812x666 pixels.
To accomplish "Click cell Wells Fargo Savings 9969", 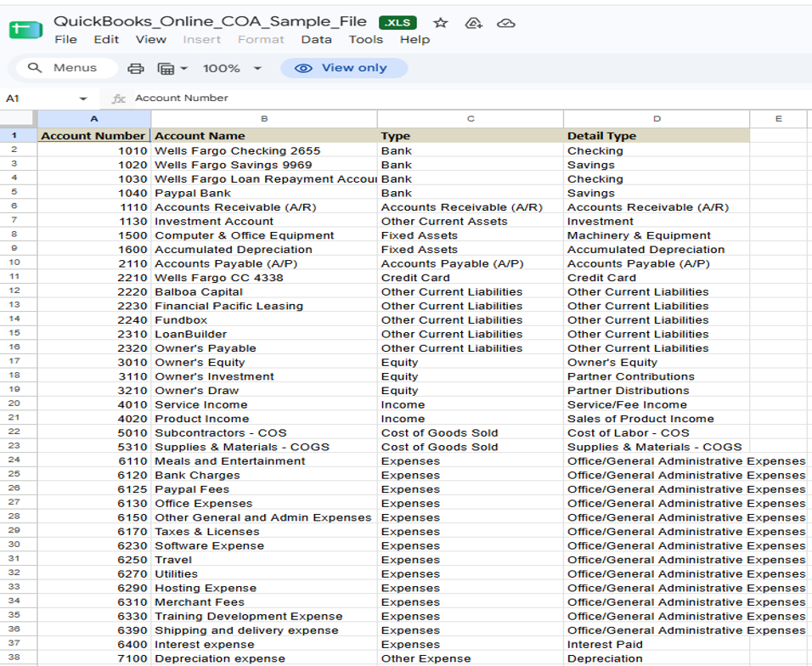I will (264, 165).
